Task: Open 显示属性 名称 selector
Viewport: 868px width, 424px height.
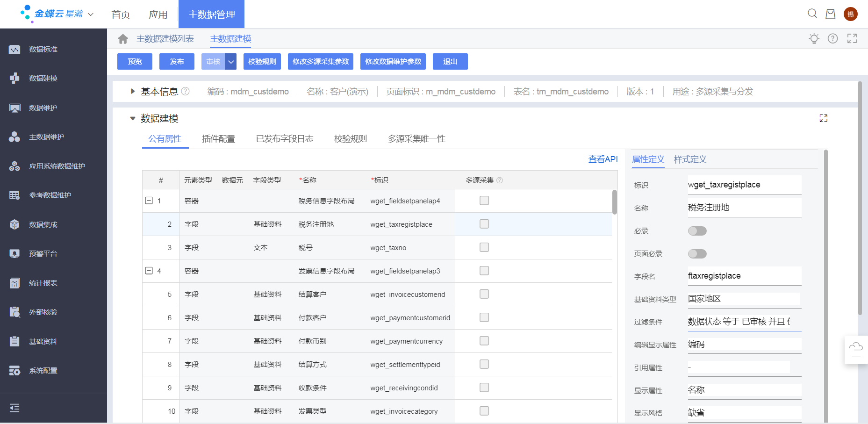Action: [x=745, y=390]
